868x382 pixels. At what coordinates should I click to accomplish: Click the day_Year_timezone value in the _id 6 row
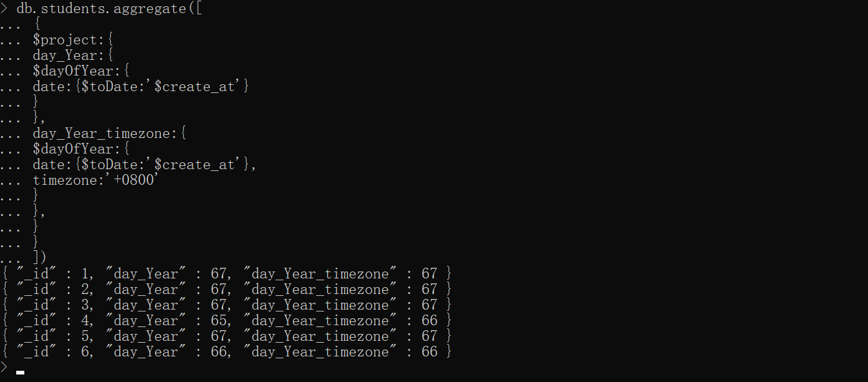[430, 352]
